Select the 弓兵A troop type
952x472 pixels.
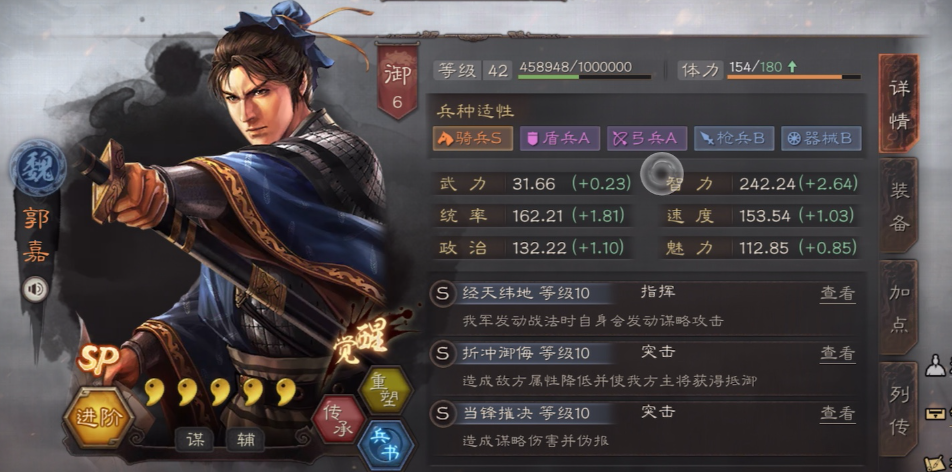[x=647, y=139]
